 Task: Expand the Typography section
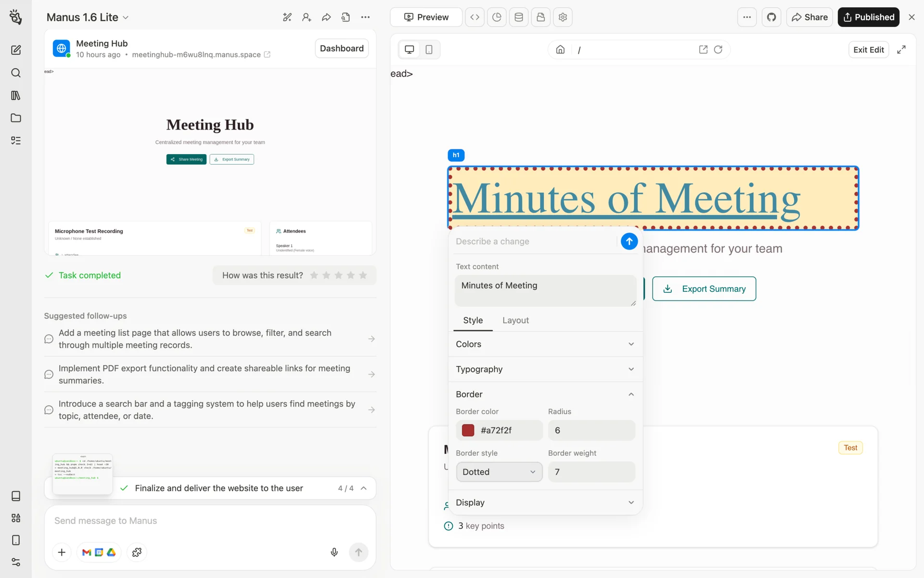pyautogui.click(x=545, y=369)
